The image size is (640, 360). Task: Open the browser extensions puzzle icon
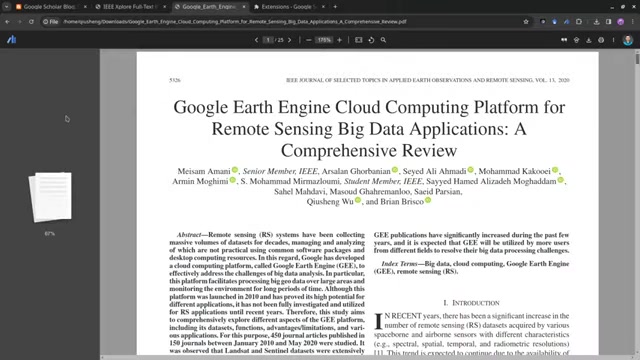click(x=579, y=22)
